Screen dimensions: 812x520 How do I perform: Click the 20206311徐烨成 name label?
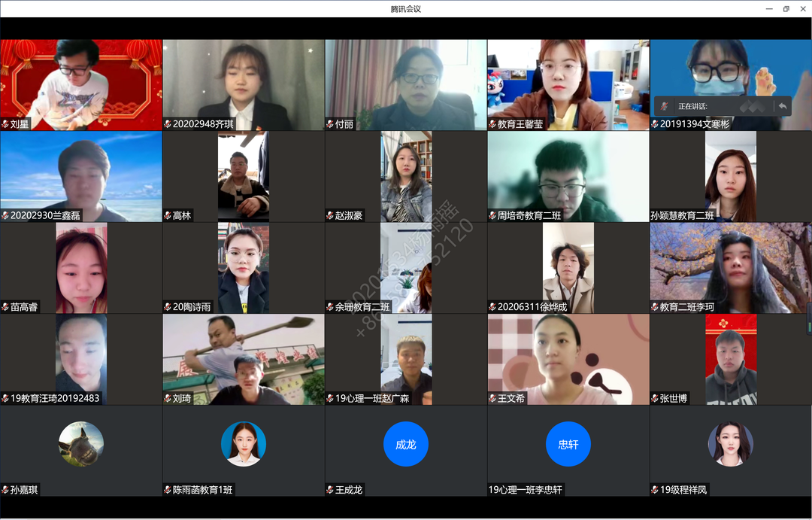coord(532,307)
